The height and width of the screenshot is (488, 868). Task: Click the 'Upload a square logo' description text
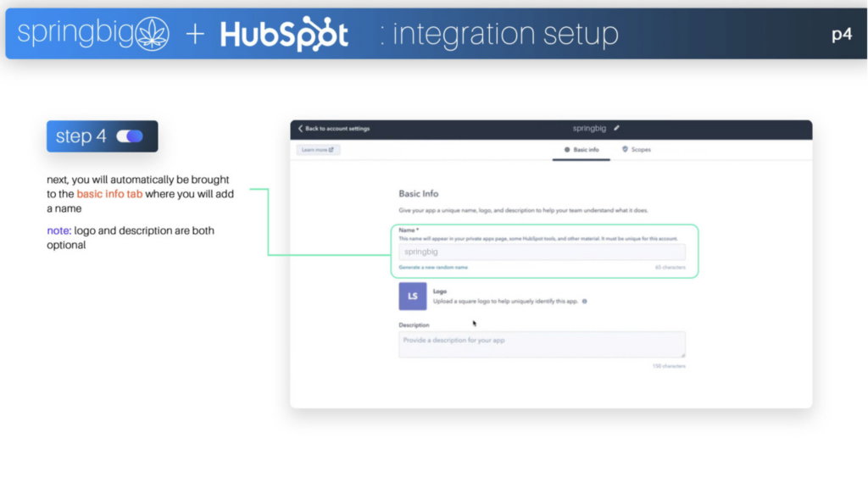(505, 302)
